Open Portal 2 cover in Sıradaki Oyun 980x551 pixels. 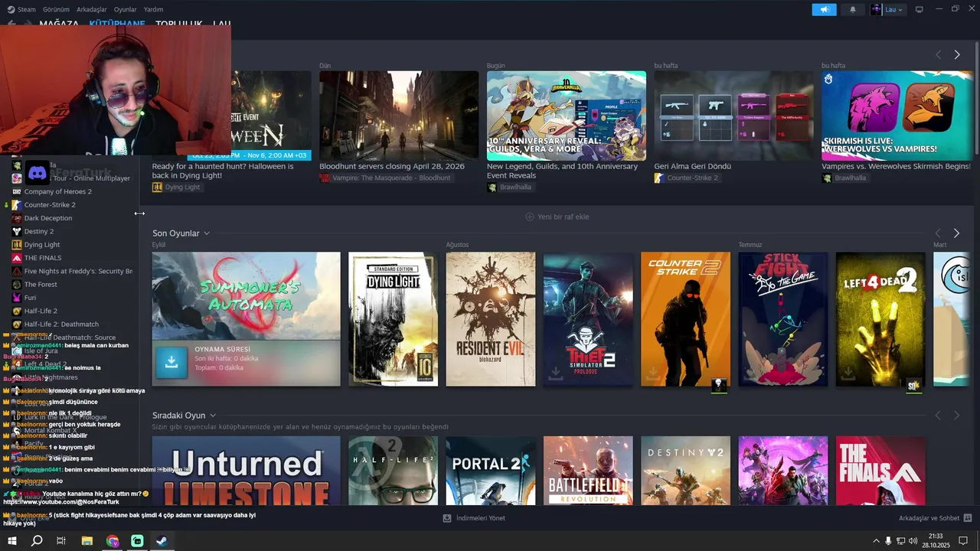(491, 471)
